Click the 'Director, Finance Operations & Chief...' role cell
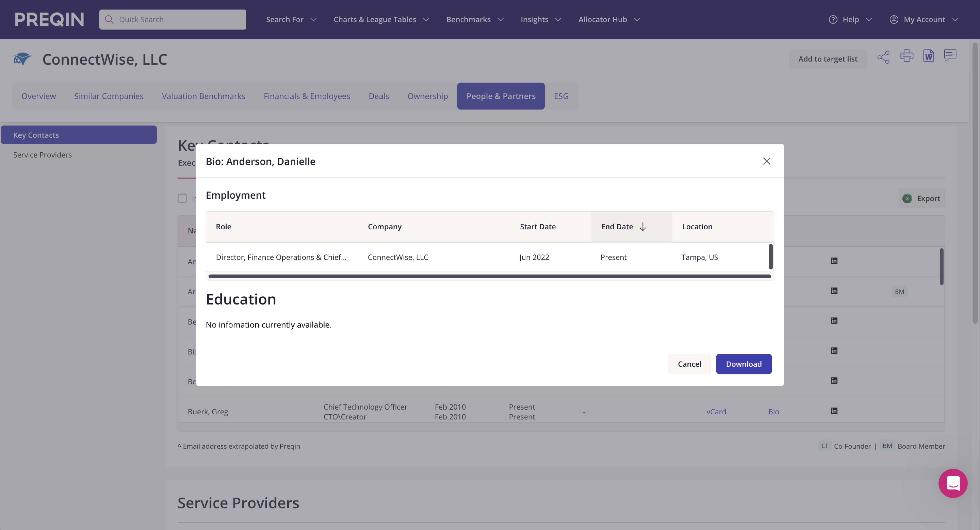Viewport: 980px width, 530px height. tap(281, 257)
